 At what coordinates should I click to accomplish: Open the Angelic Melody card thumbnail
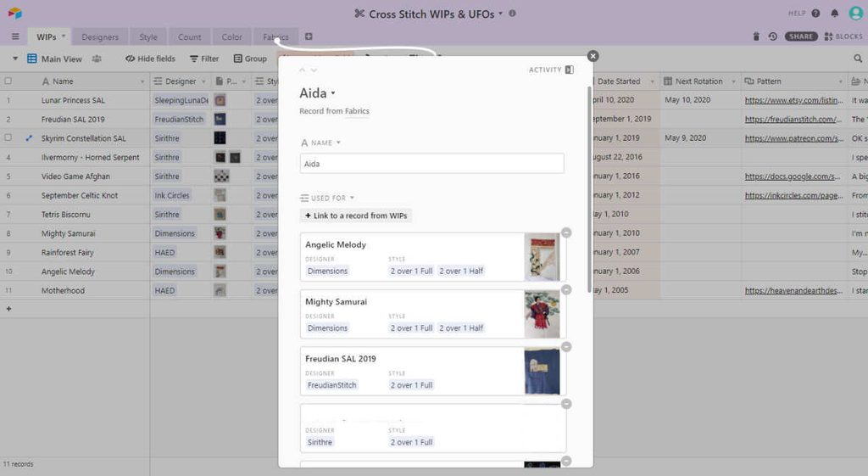pos(542,256)
